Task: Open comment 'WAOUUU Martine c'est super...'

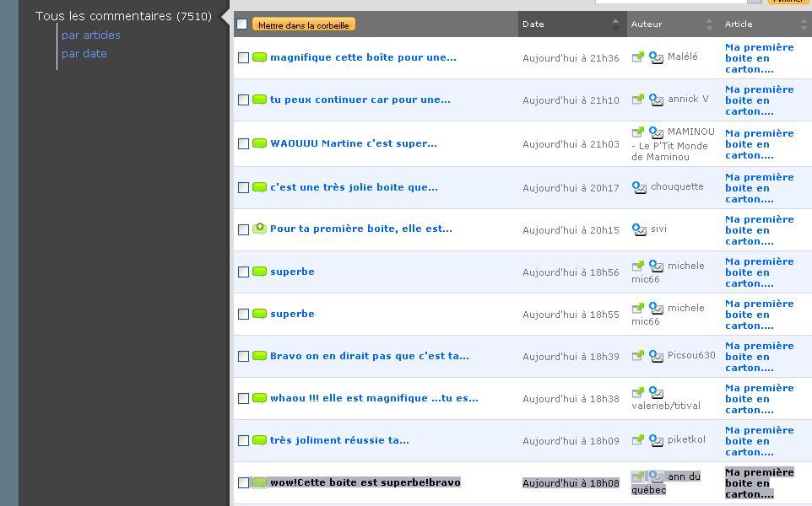Action: 354,143
